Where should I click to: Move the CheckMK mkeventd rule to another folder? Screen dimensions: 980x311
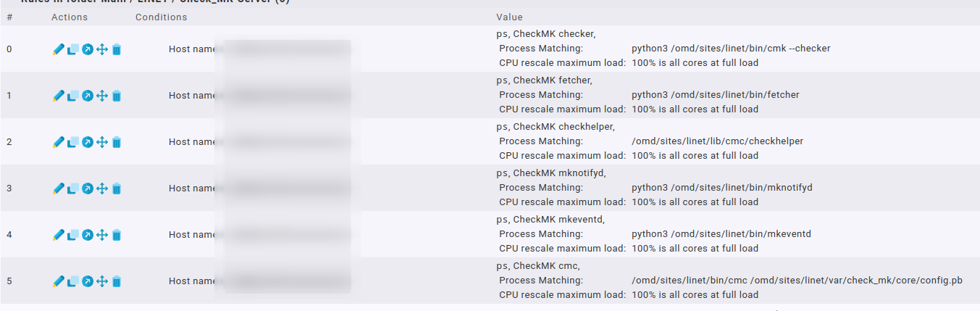88,235
